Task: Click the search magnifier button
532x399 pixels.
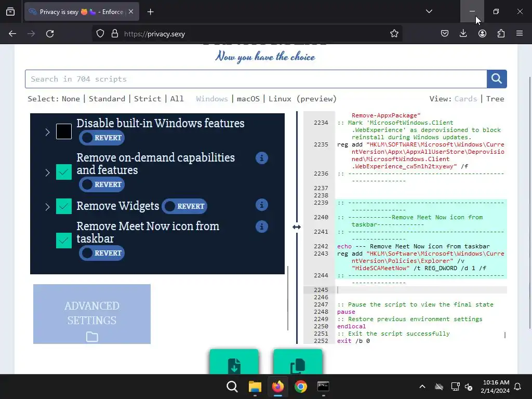Action: pyautogui.click(x=497, y=79)
